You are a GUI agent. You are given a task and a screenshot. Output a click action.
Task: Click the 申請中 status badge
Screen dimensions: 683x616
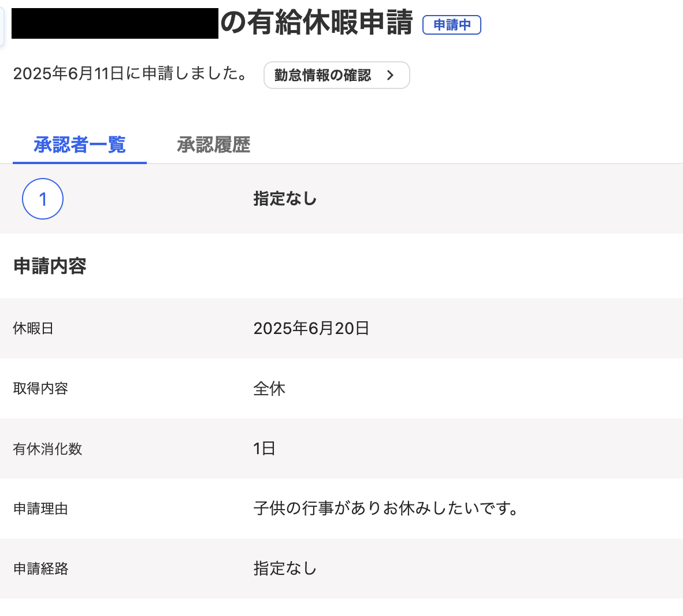[x=452, y=24]
